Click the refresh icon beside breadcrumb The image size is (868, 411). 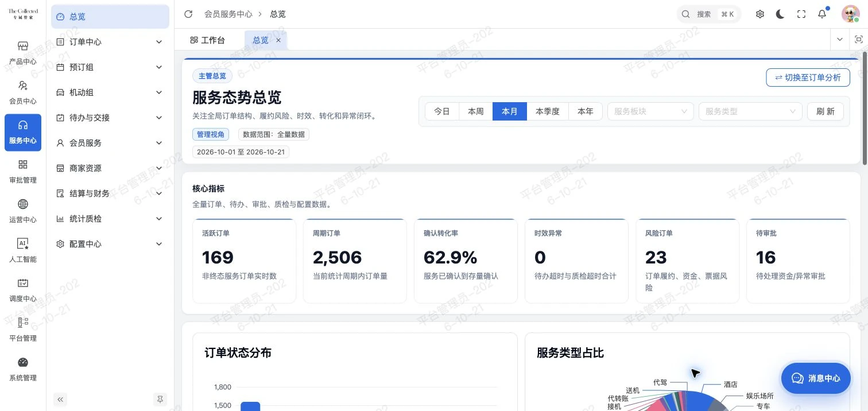pos(188,14)
